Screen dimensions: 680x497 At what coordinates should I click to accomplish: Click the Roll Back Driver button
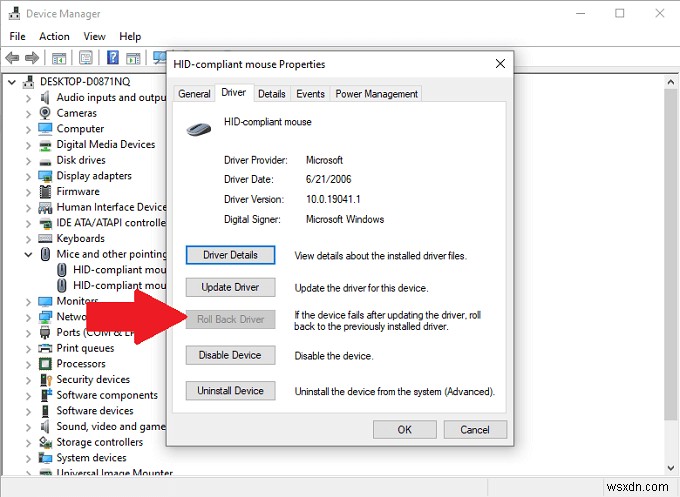click(x=230, y=320)
